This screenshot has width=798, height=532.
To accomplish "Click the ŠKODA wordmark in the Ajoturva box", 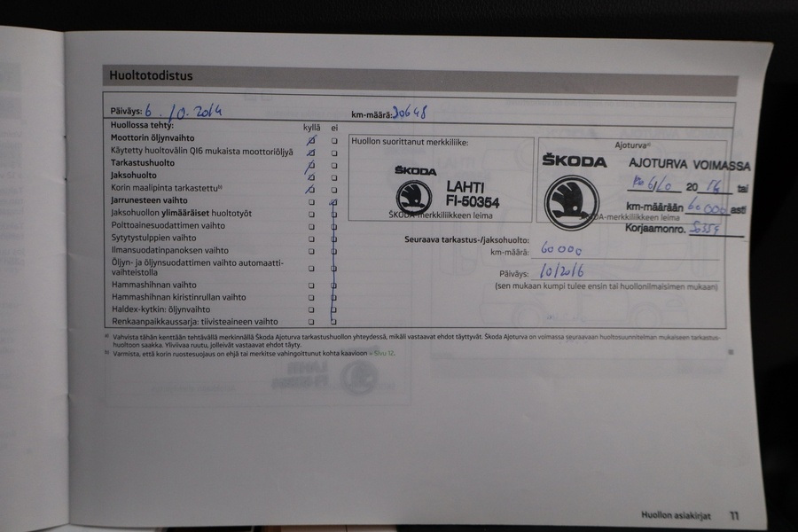I will (x=575, y=162).
